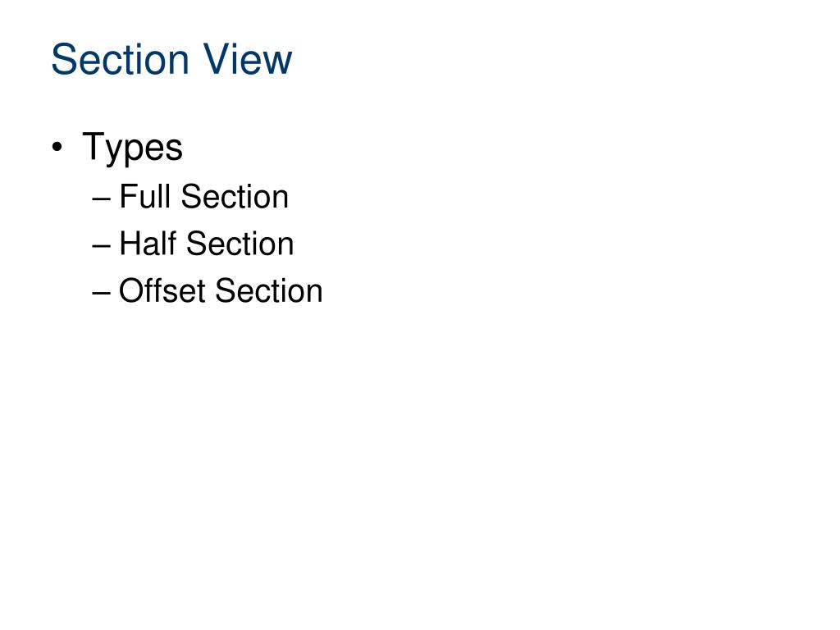Click the capital "O" in "Offset"
840x630 pixels.
point(132,291)
